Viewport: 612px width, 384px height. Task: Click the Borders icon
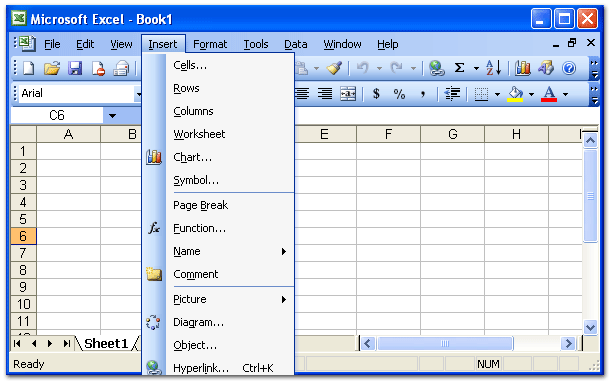click(x=481, y=94)
